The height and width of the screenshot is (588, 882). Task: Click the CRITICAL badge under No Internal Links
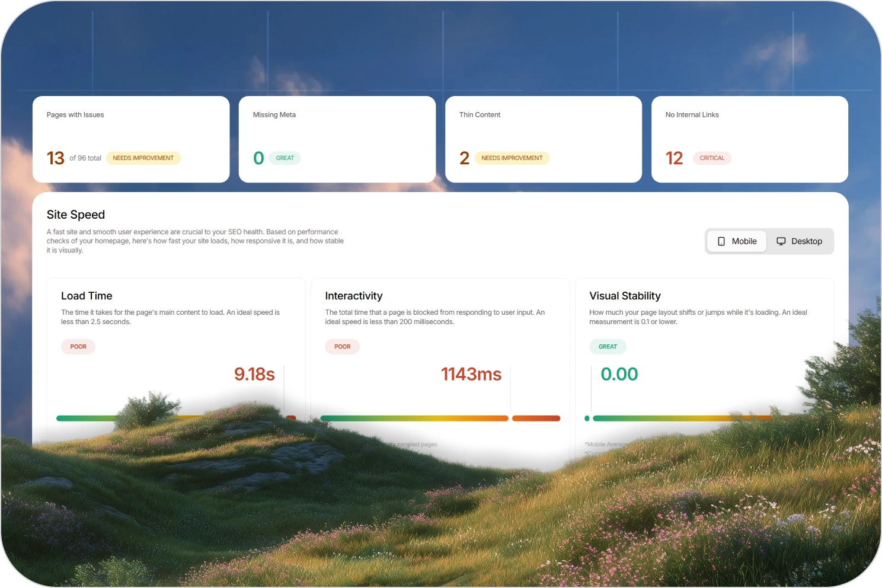point(712,158)
